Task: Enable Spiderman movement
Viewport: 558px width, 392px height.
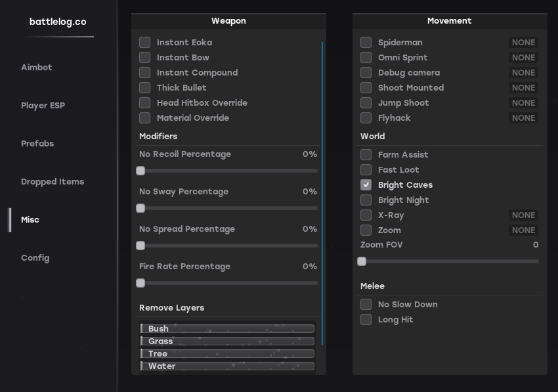Action: click(x=366, y=42)
